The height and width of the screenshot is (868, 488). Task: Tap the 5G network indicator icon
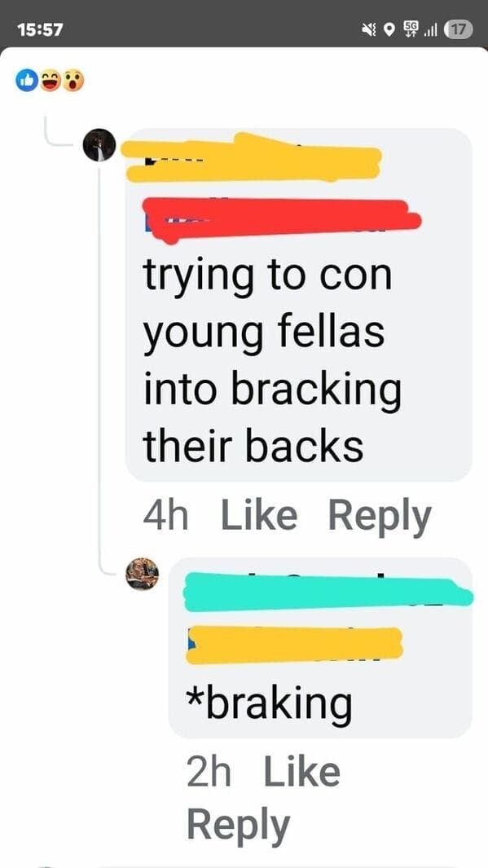pyautogui.click(x=411, y=29)
